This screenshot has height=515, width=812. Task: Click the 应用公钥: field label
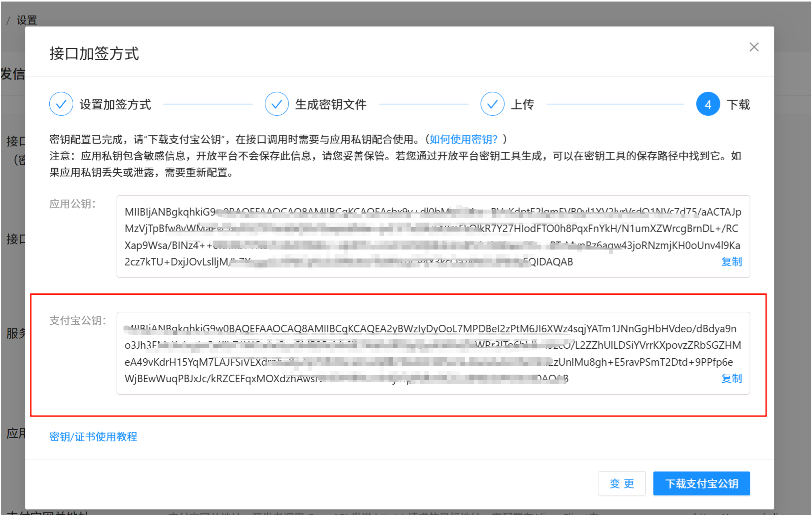pos(73,204)
